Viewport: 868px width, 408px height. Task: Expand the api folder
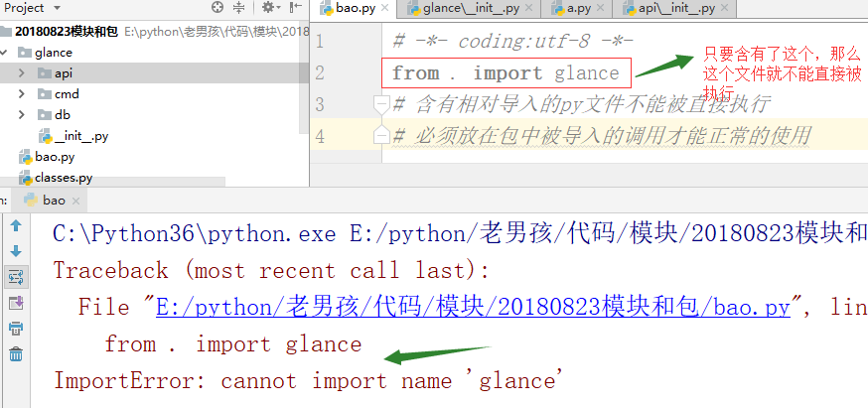pyautogui.click(x=22, y=73)
